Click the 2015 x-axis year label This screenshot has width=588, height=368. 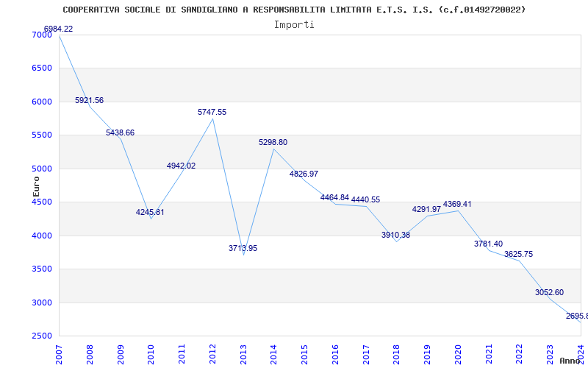click(x=304, y=355)
